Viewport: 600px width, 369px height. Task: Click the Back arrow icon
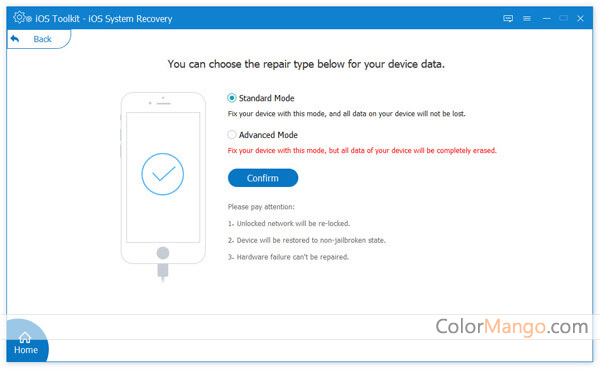point(15,39)
